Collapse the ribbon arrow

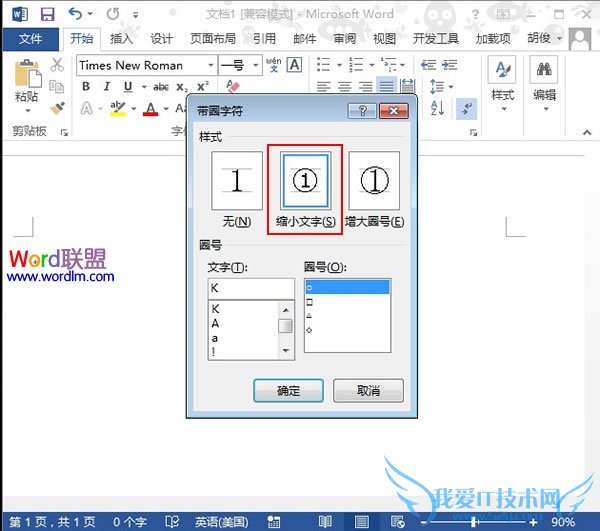[x=587, y=132]
